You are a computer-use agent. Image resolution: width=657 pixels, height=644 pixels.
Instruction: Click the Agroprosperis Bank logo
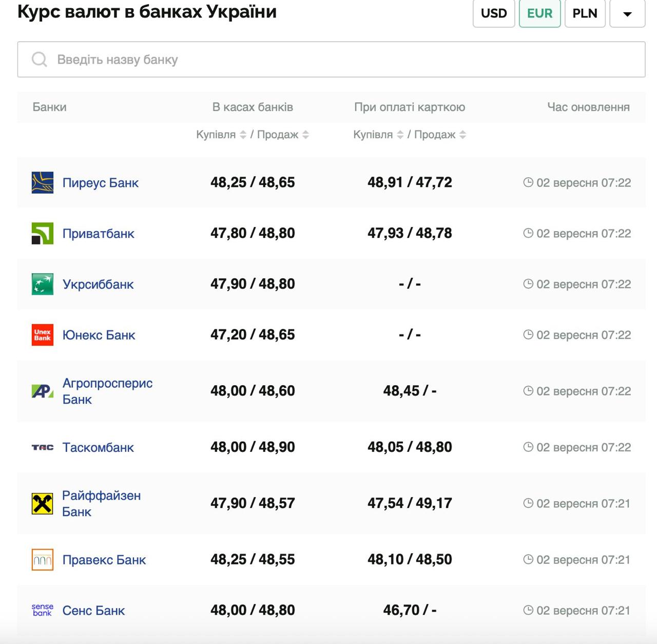tap(43, 391)
